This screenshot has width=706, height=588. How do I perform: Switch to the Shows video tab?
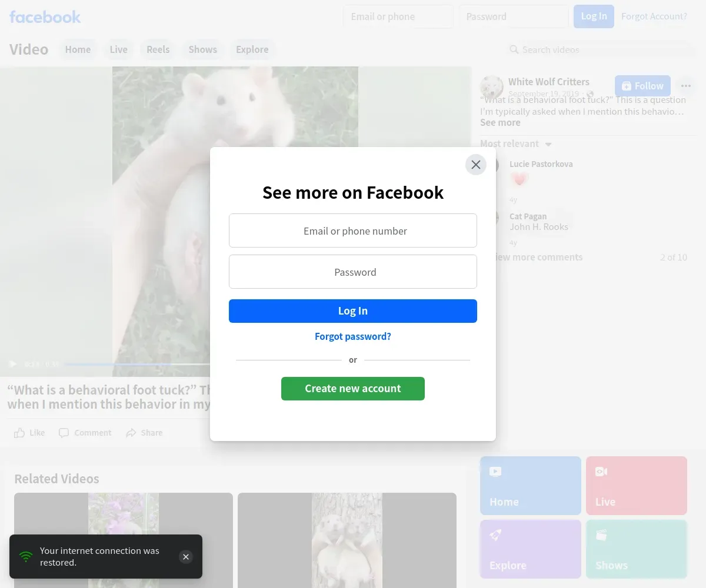click(202, 49)
